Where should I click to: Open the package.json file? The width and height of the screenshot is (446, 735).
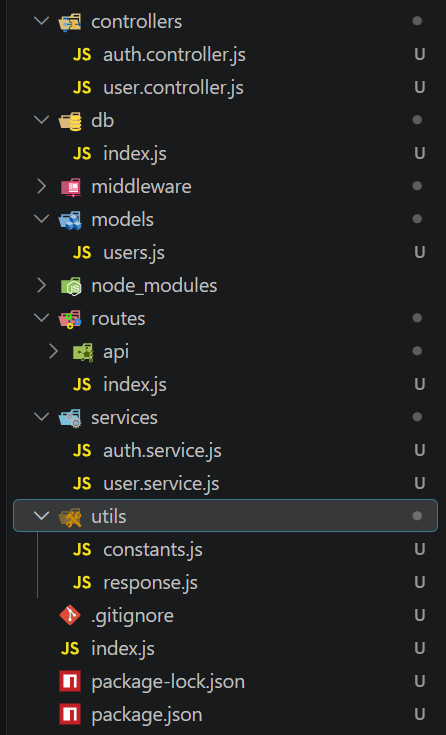click(147, 714)
